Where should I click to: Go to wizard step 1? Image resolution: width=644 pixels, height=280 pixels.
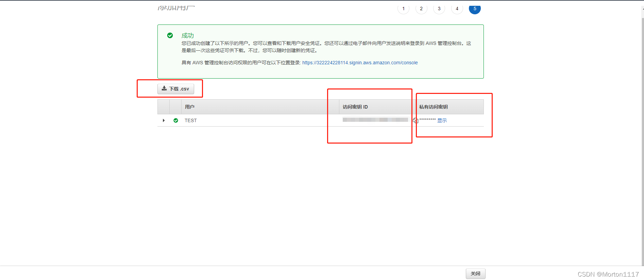[x=404, y=9]
